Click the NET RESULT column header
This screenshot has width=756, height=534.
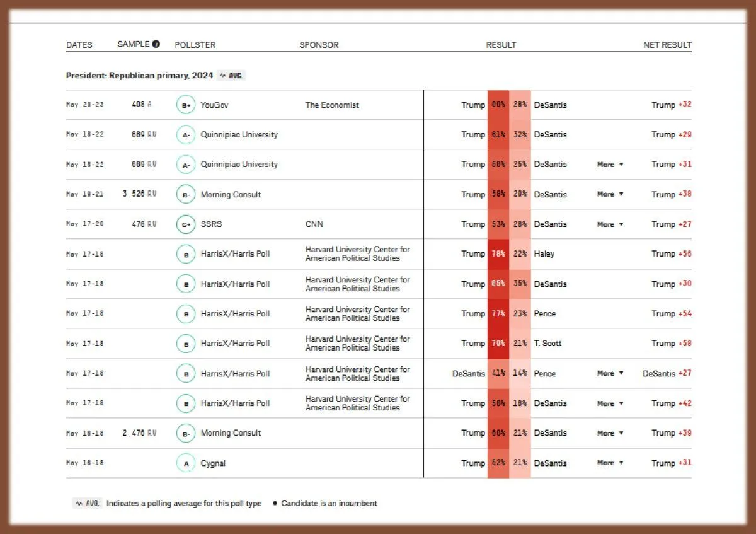click(667, 45)
